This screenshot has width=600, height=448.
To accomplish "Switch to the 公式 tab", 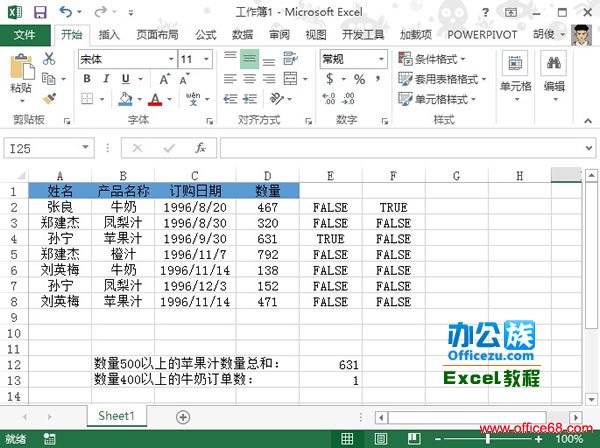I will click(x=206, y=35).
